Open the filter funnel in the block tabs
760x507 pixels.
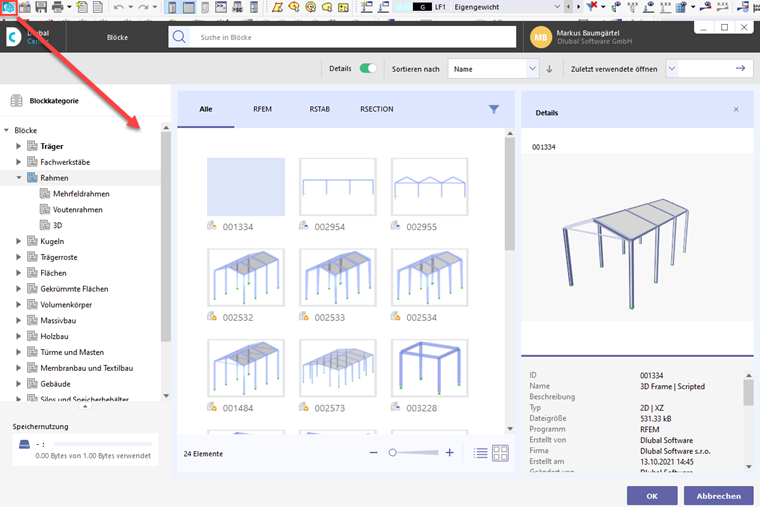point(493,109)
